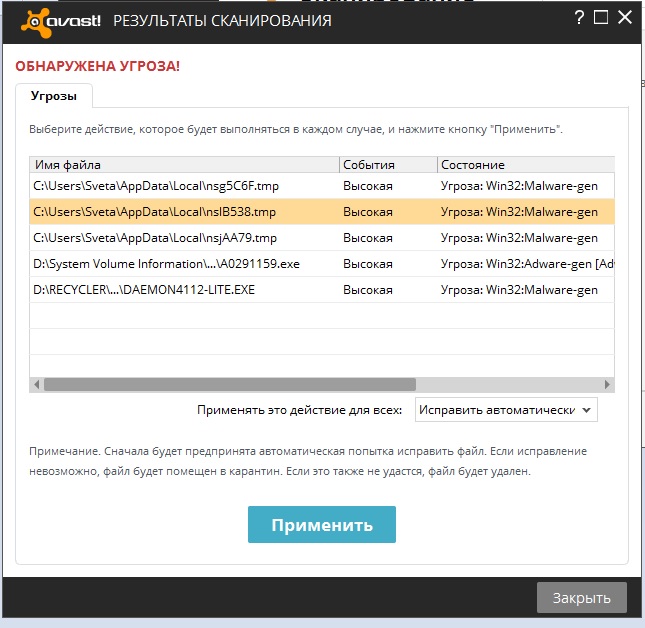Viewport: 645px width, 628px height.
Task: Click Высокая severity in nslB538.tmp row
Action: [368, 212]
